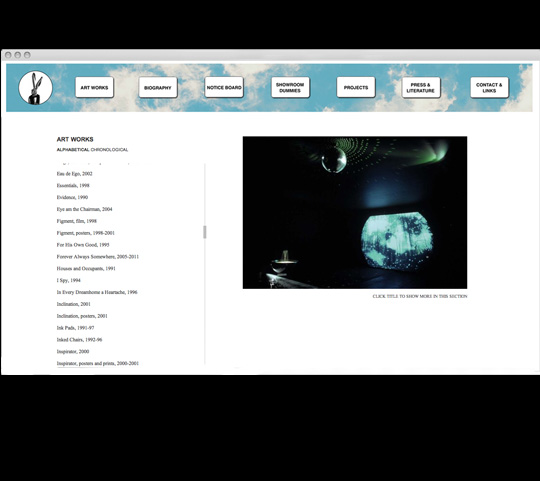
Task: Click the rabbit logo icon
Action: [35, 88]
